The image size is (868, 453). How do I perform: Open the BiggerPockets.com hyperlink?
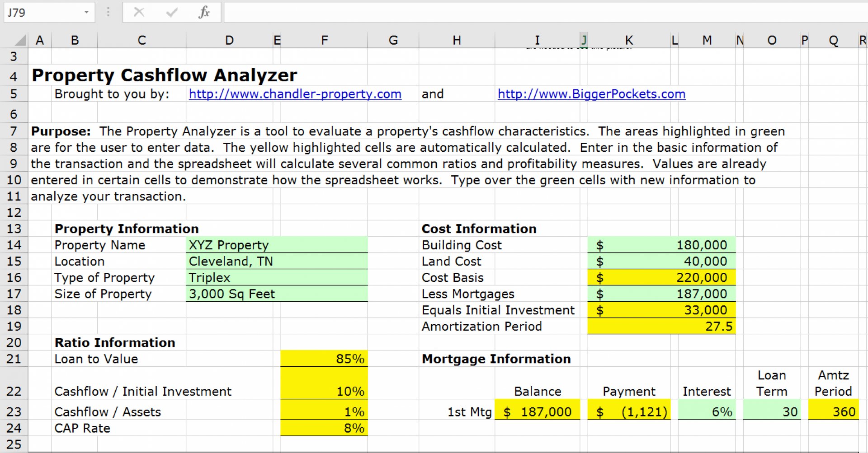point(591,94)
